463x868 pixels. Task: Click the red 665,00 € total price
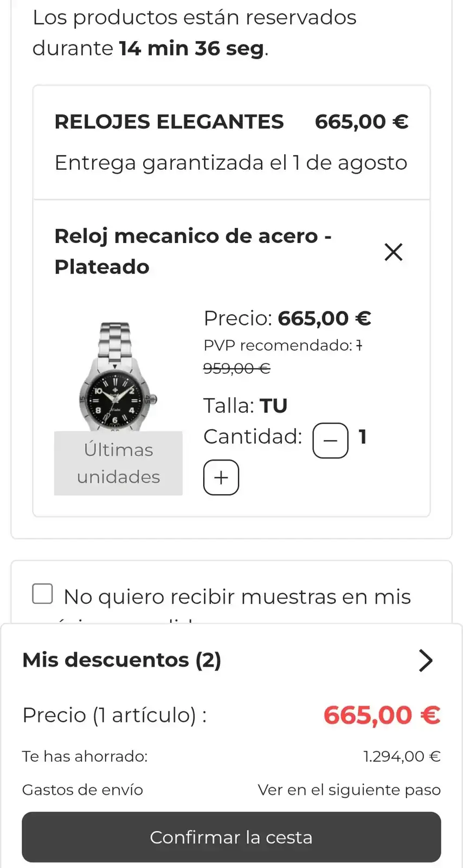pos(382,715)
